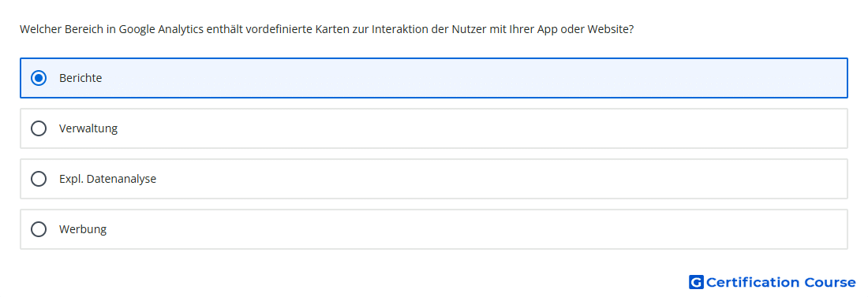Click the filled blue dot inside Berichte

click(38, 78)
